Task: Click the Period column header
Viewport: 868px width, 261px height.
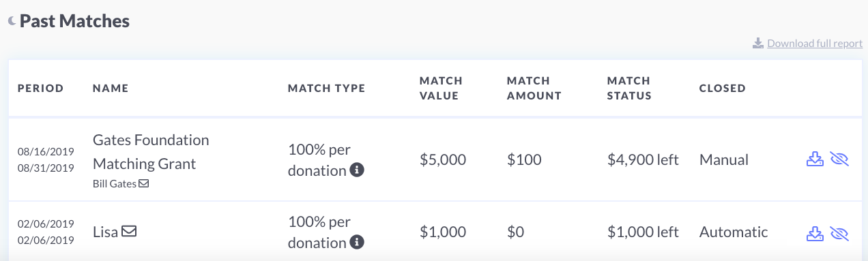Action: pos(40,88)
